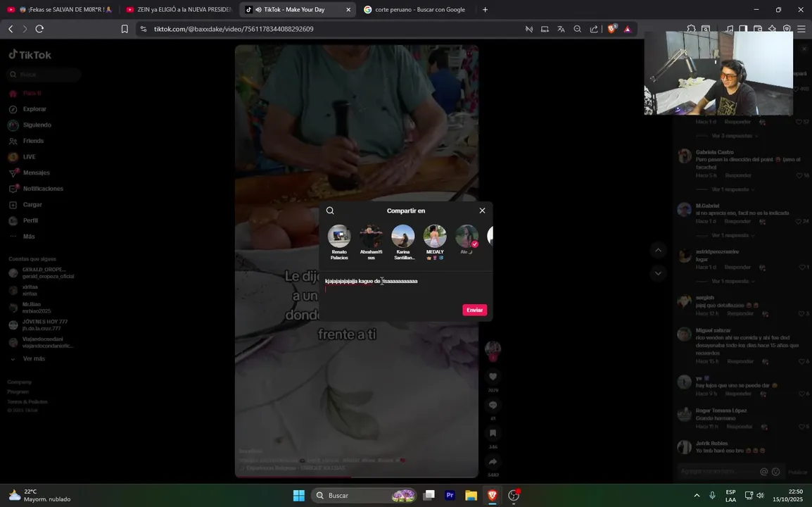This screenshot has height=507, width=812.
Task: Select Renato Palacios as recipient
Action: (339, 242)
